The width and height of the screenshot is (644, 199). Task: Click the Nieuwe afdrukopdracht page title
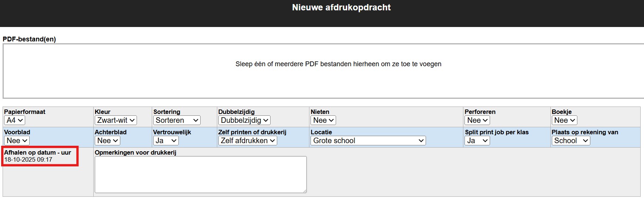(341, 7)
